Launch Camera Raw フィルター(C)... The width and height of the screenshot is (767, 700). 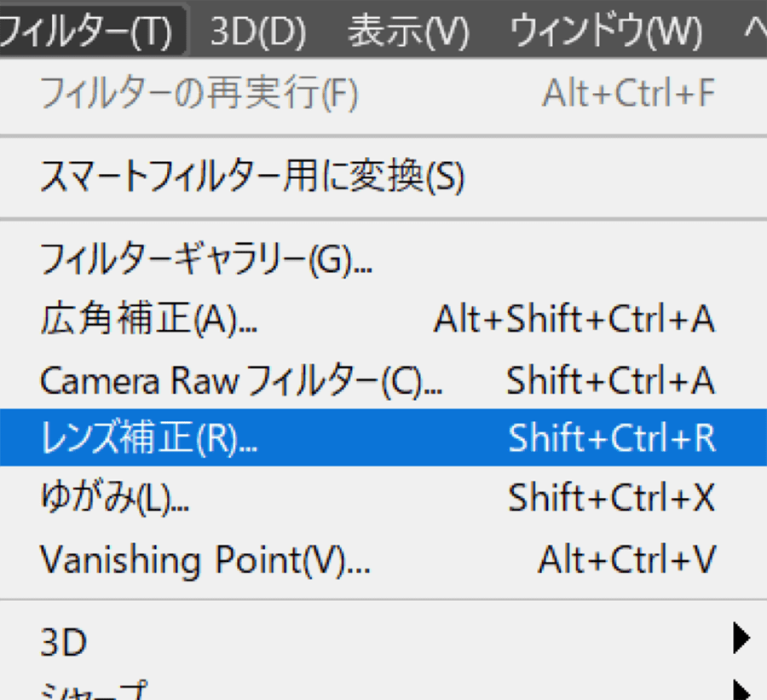tap(383, 380)
